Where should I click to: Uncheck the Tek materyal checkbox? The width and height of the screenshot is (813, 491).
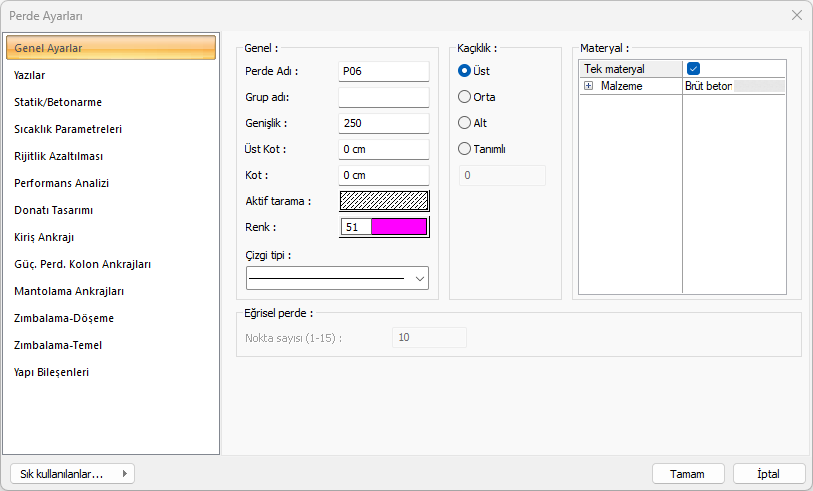click(693, 69)
